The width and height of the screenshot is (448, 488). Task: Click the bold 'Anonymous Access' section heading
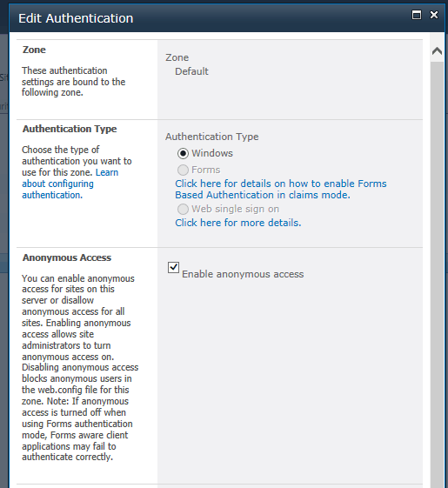[67, 257]
